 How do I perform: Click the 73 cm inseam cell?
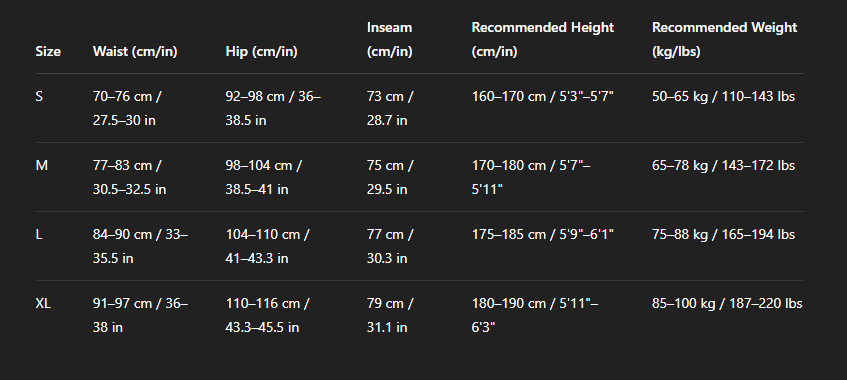[390, 108]
